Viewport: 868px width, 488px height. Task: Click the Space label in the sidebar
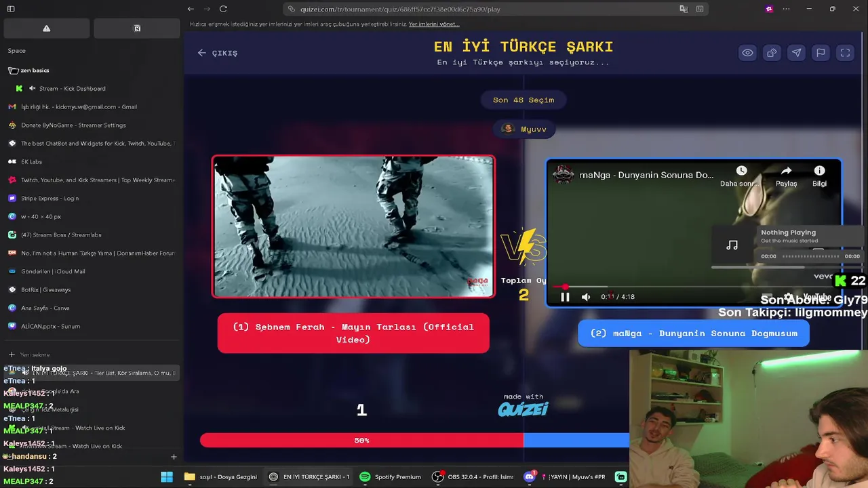[x=17, y=51]
